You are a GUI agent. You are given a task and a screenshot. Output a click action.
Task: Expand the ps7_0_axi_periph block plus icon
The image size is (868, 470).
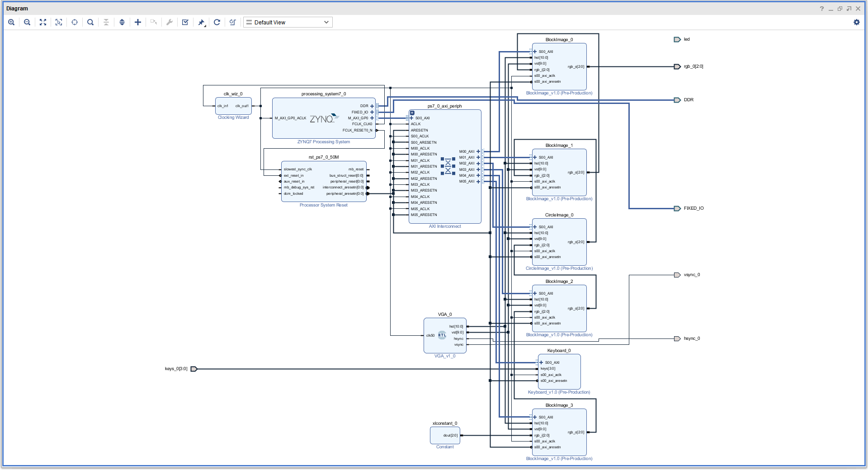tap(412, 113)
